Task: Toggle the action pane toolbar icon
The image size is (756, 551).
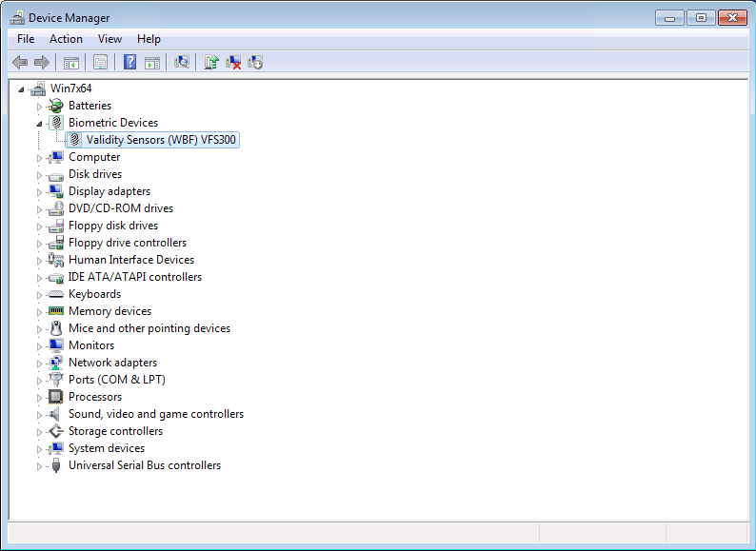Action: [152, 62]
